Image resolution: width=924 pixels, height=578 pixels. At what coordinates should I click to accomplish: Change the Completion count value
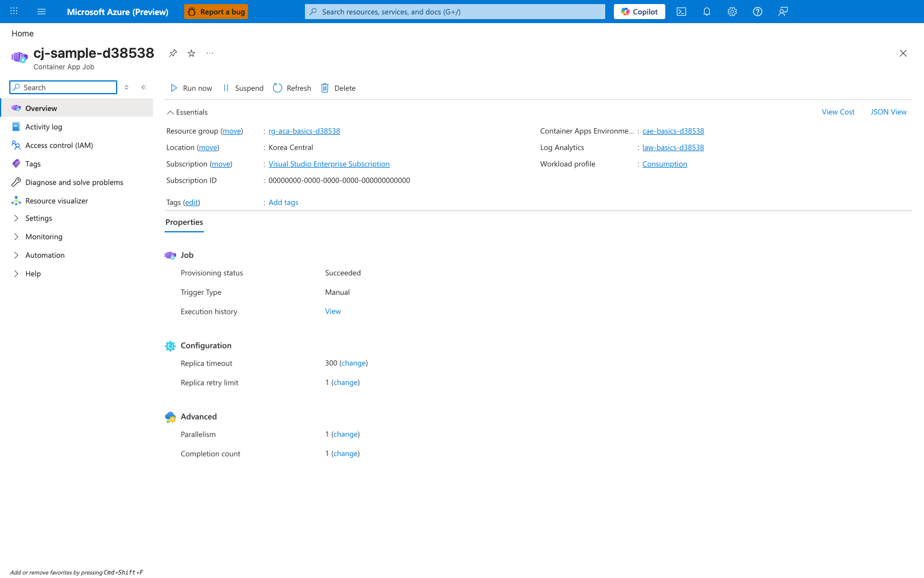(345, 454)
